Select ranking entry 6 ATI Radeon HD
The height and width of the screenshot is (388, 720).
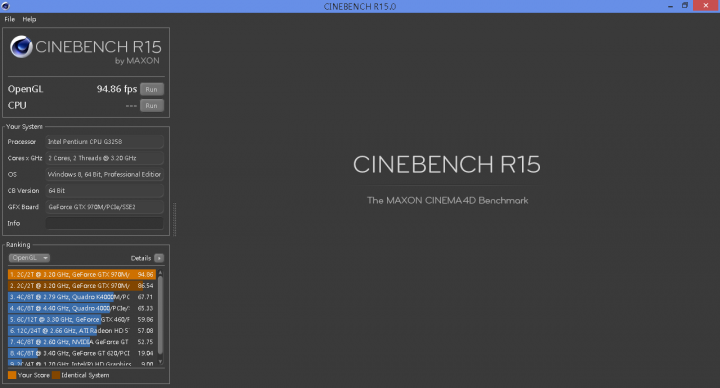(x=82, y=331)
